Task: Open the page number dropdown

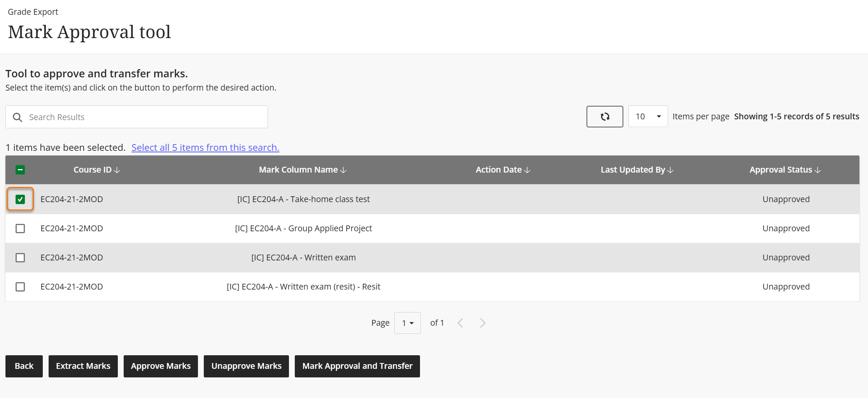Action: pos(407,323)
